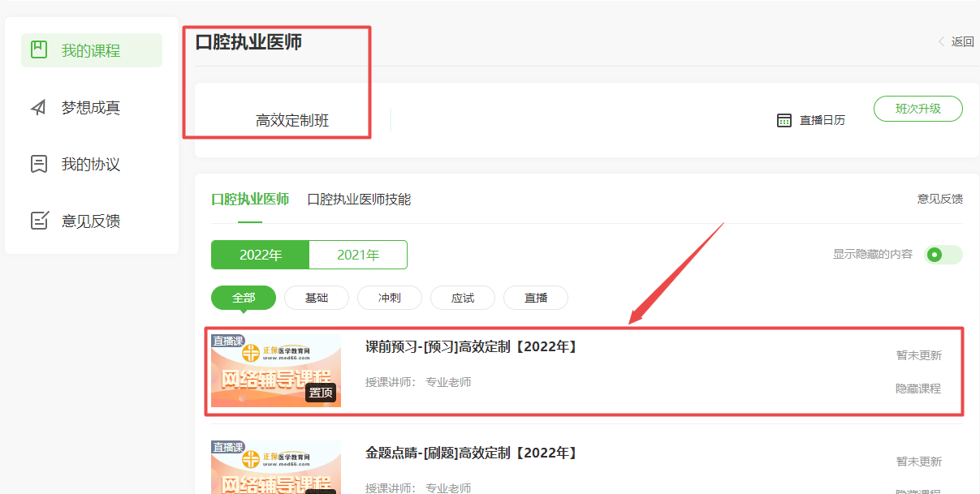The width and height of the screenshot is (980, 494).
Task: Click the My Courses book icon
Action: (38, 50)
